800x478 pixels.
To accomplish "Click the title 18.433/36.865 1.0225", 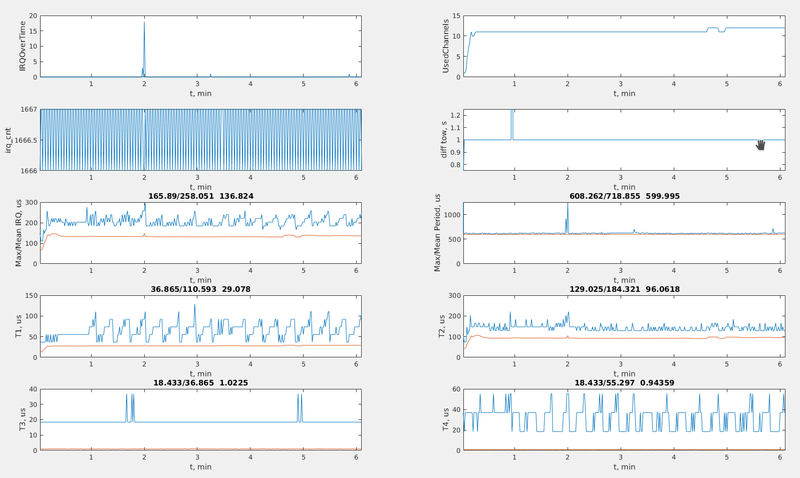I will pyautogui.click(x=200, y=383).
